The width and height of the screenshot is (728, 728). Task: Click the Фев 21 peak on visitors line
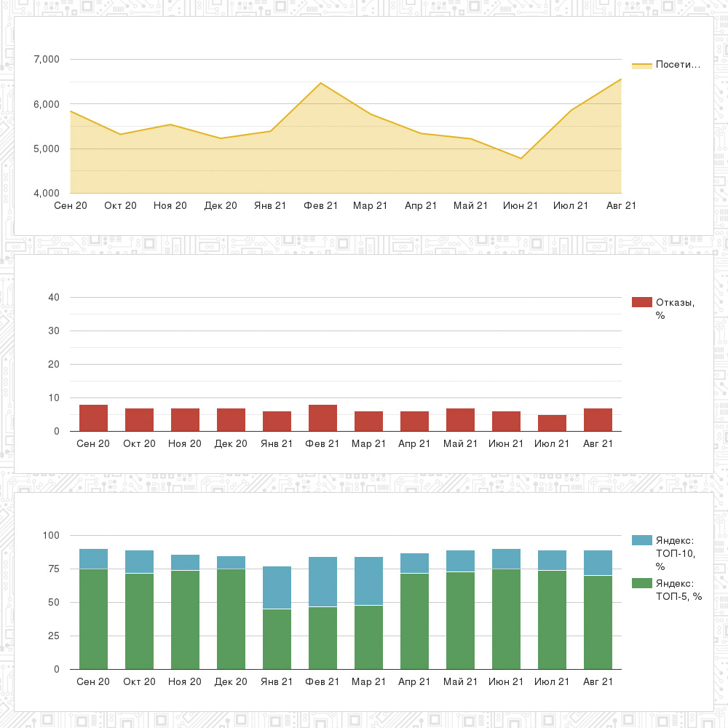320,83
